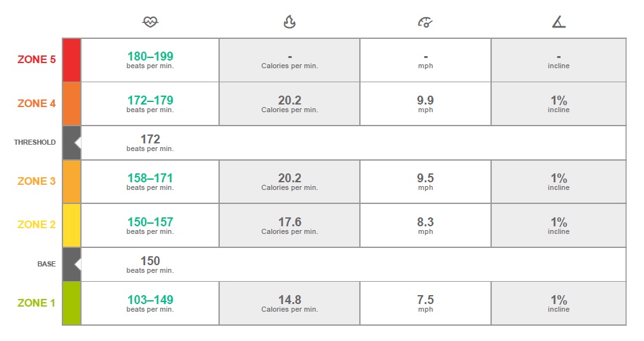Click the Base arrow marker
Image resolution: width=644 pixels, height=341 pixels.
pyautogui.click(x=77, y=264)
